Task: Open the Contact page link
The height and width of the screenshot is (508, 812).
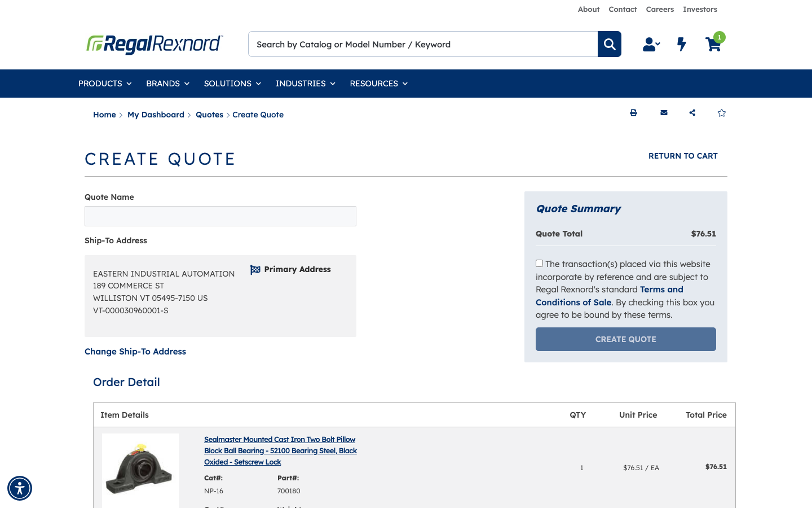Action: [x=623, y=9]
